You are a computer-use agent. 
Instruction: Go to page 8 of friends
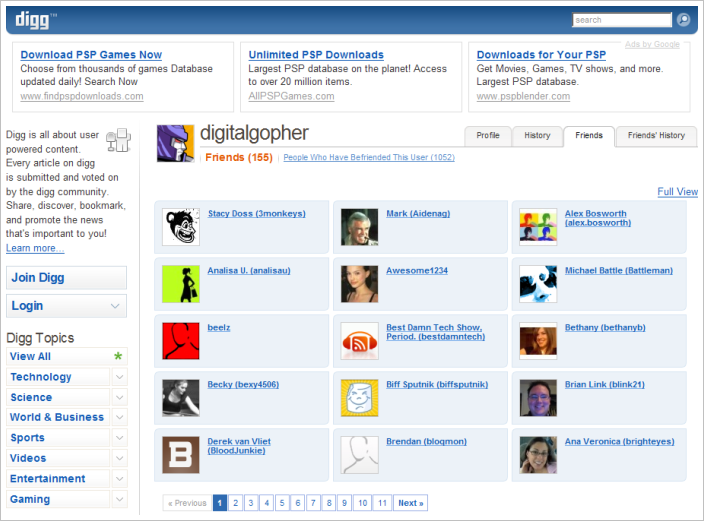click(x=329, y=503)
